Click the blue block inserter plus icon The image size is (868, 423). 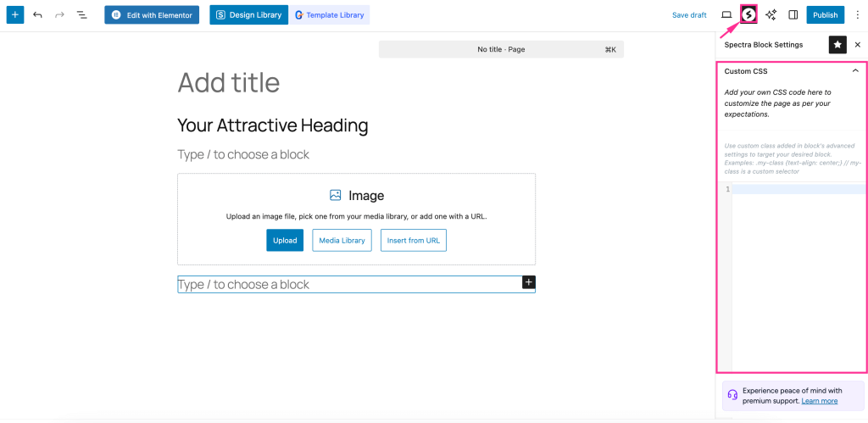pos(15,15)
